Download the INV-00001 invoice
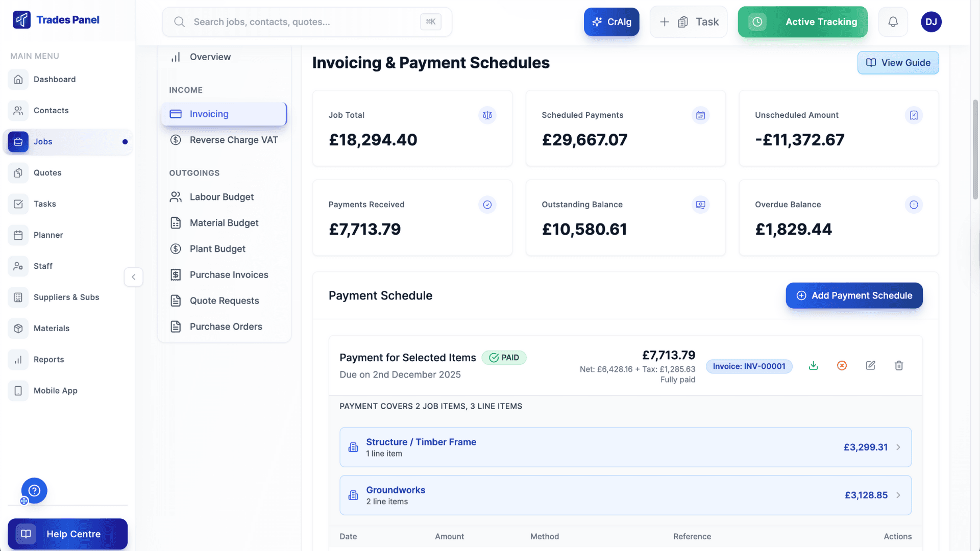The width and height of the screenshot is (980, 551). pos(814,366)
